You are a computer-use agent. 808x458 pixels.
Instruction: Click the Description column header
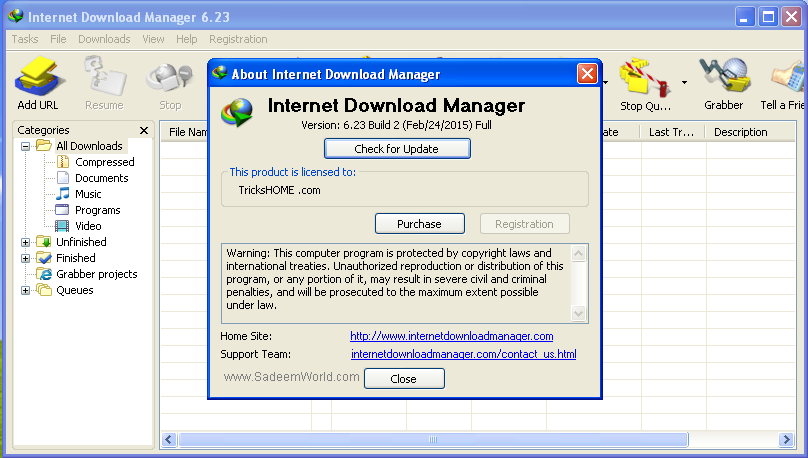point(750,132)
